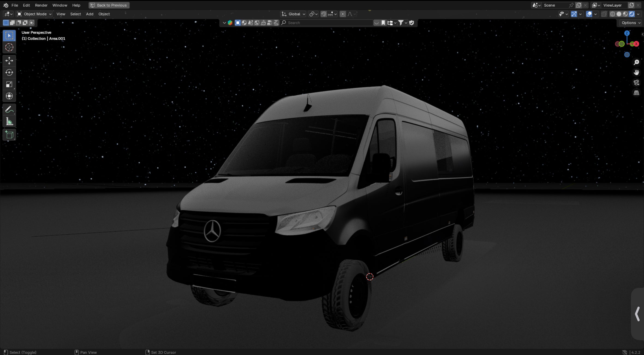Image resolution: width=644 pixels, height=355 pixels.
Task: Choose the Measure tool
Action: [9, 122]
